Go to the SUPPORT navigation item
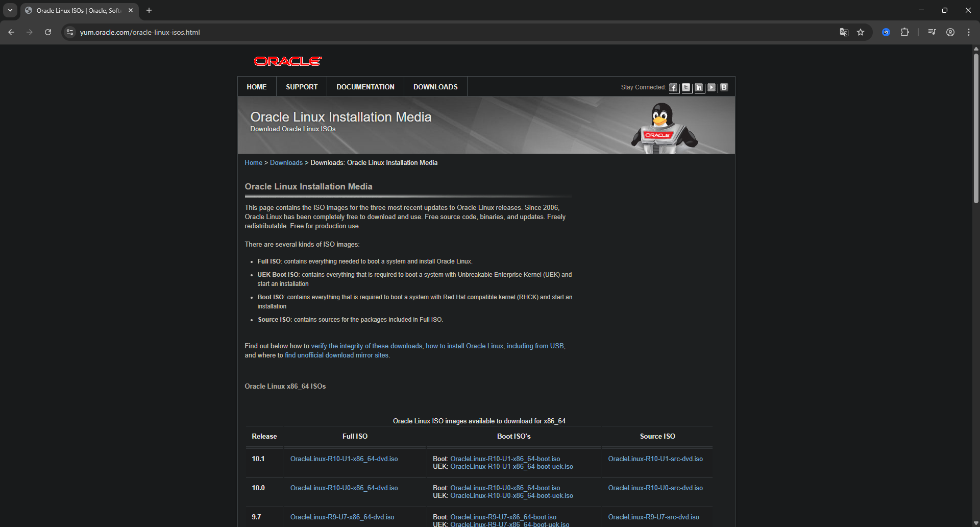Screen dimensions: 980x527 (x=302, y=87)
